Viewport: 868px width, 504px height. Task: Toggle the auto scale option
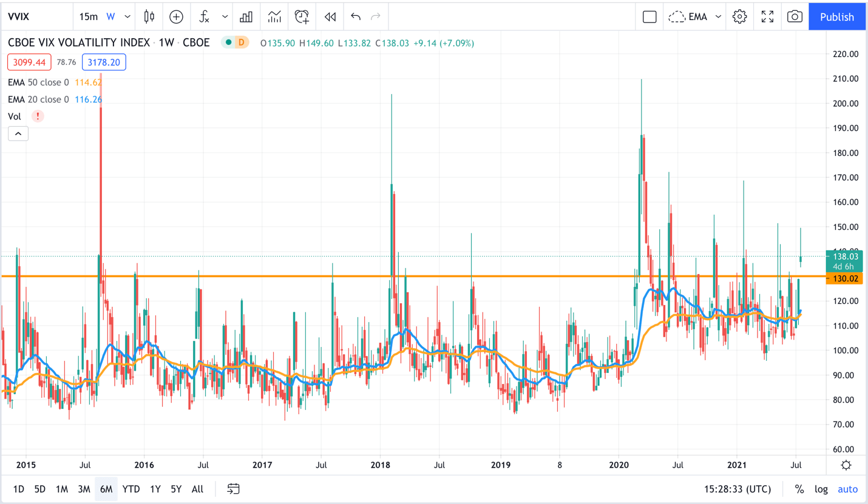click(847, 489)
